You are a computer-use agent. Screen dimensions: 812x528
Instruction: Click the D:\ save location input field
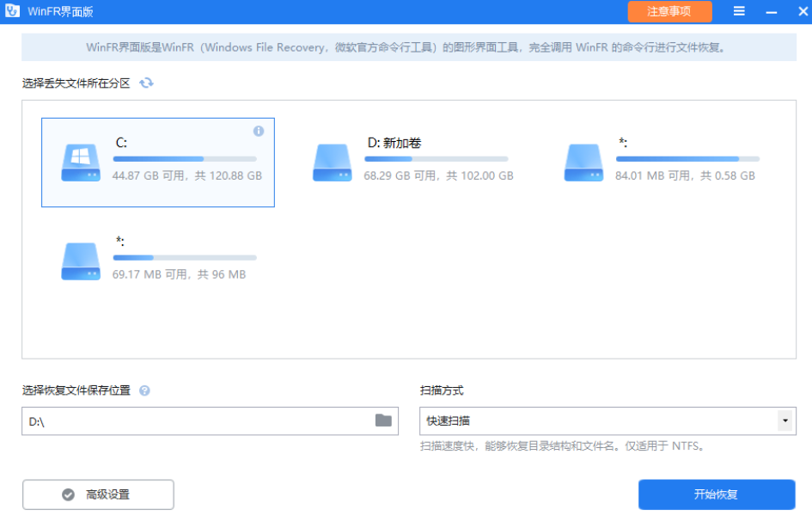[x=210, y=421]
